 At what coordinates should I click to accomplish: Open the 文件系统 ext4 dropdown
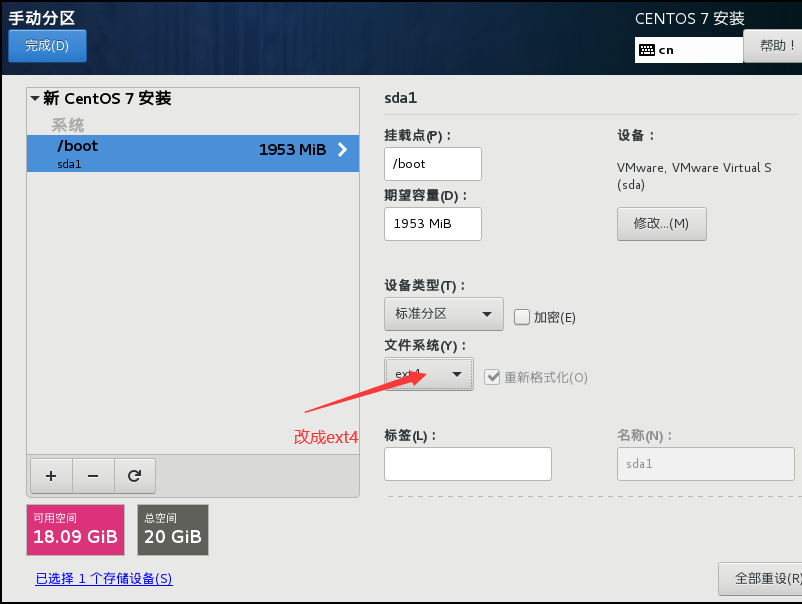429,374
